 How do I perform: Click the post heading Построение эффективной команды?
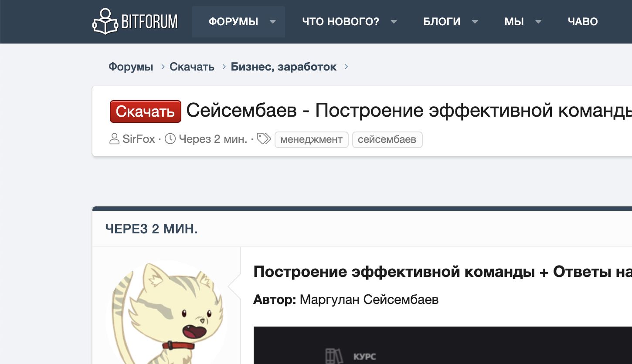point(394,272)
